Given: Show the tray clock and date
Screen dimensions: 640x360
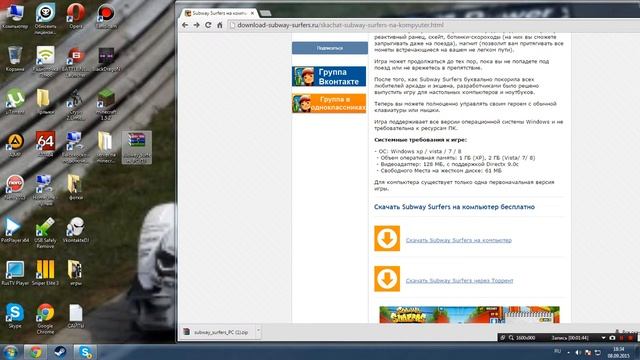Looking at the screenshot, I should coord(619,353).
